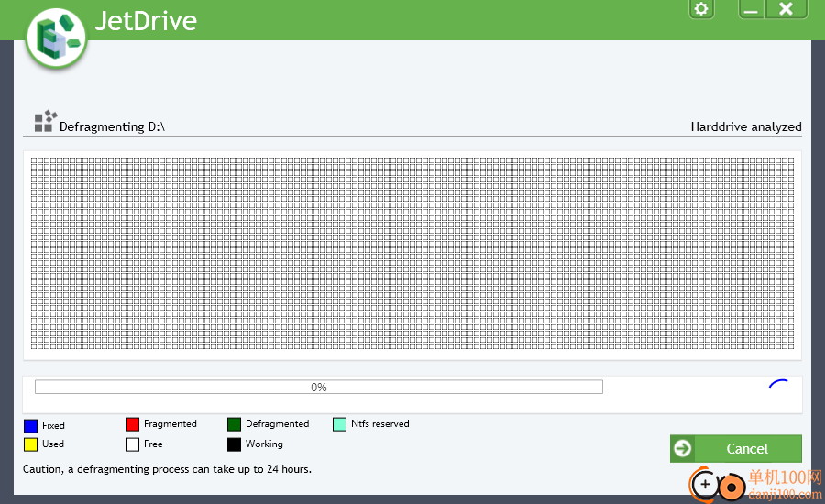
Task: Click the 'Used' legend label
Action: [53, 444]
